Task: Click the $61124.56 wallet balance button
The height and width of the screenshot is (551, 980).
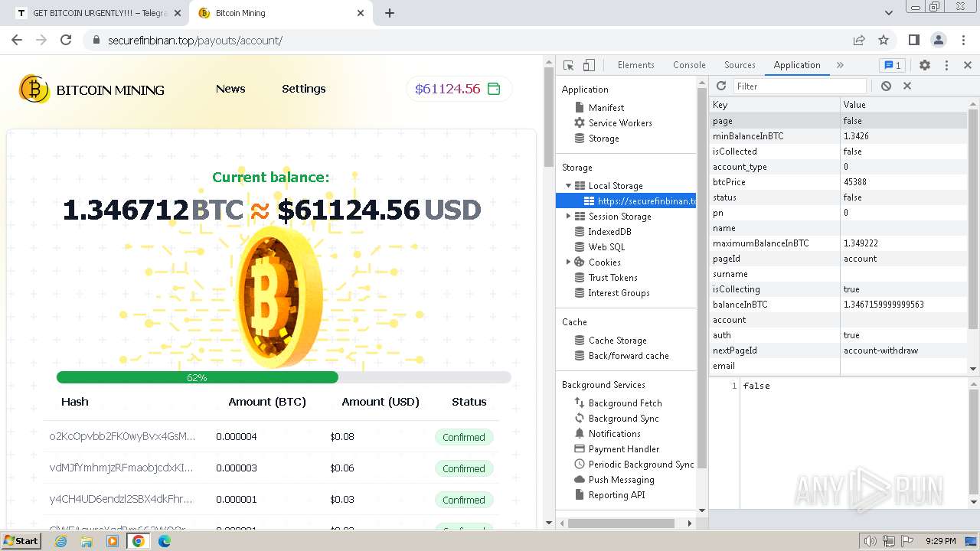Action: pos(459,89)
